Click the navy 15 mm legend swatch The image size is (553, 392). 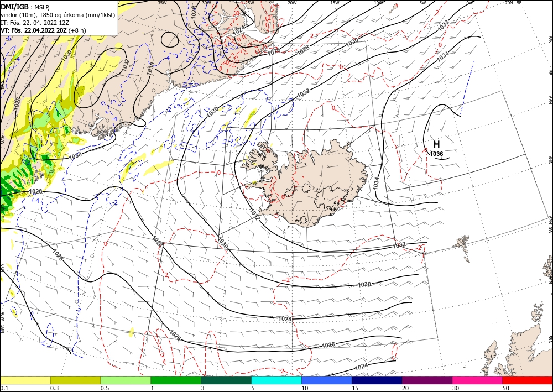pos(377,380)
